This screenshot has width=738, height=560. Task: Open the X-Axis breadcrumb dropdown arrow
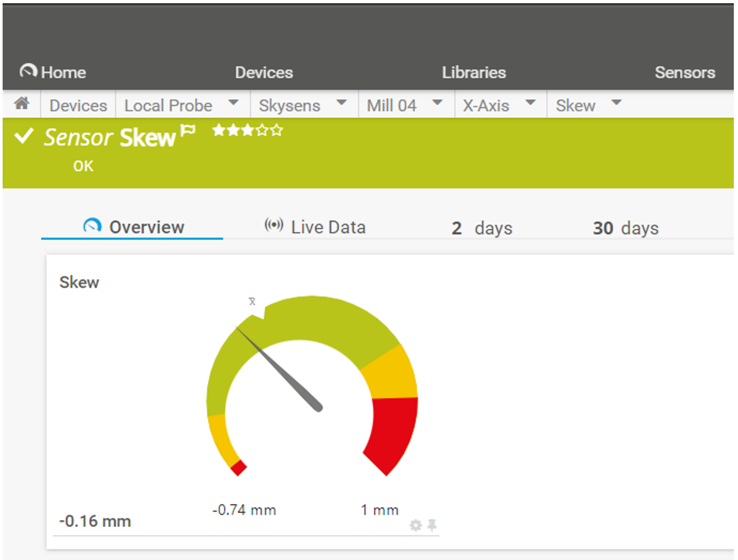(x=530, y=103)
